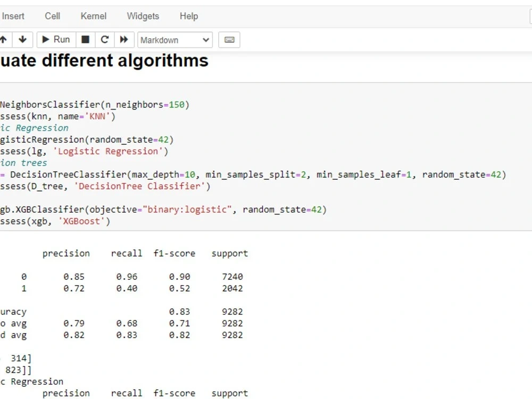Click accuracy value 0.83
The height and width of the screenshot is (399, 532).
[x=180, y=312]
